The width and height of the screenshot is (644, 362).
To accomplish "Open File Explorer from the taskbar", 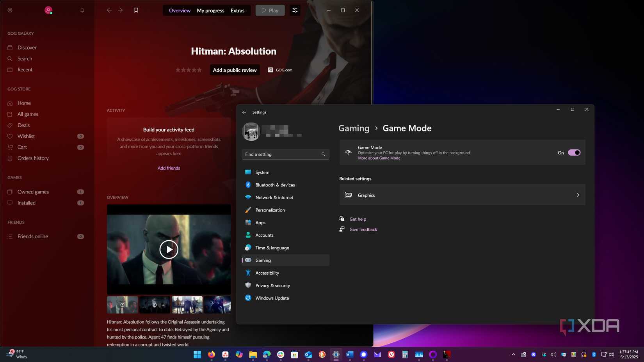I will pyautogui.click(x=253, y=355).
